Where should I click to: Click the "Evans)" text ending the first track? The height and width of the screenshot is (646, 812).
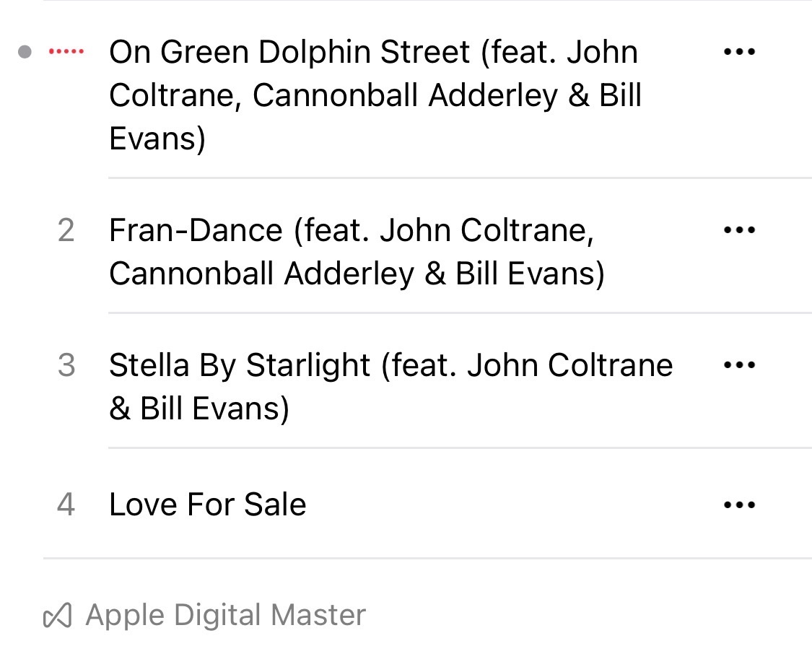coord(157,139)
